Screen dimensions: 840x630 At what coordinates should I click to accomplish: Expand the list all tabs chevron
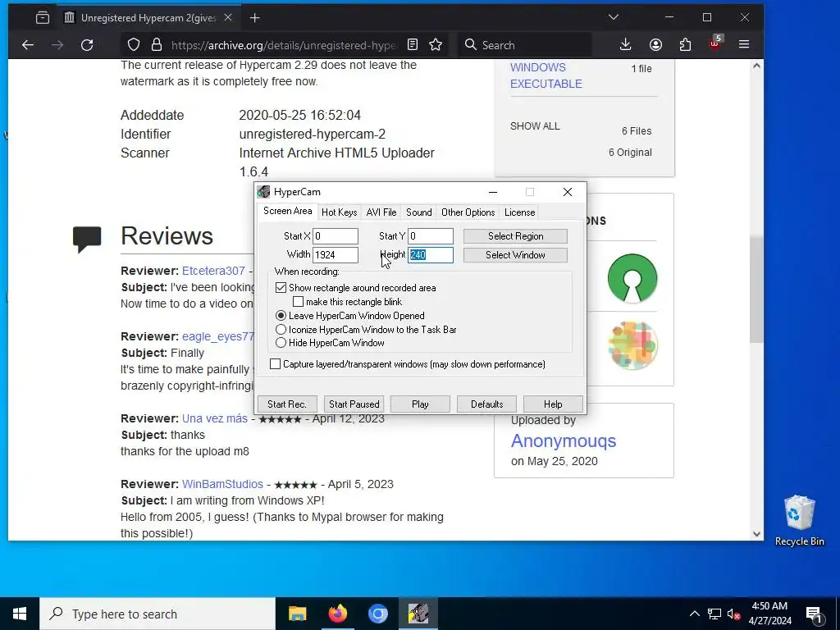pos(614,18)
